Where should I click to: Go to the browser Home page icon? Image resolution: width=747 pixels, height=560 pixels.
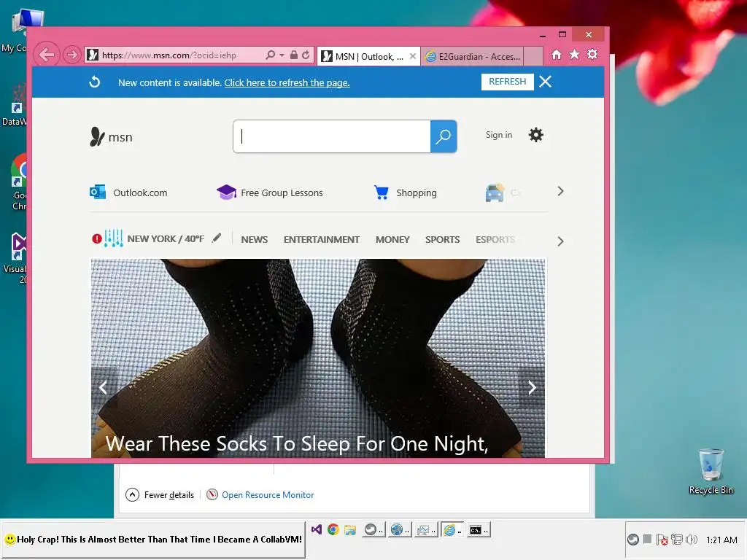tap(557, 54)
